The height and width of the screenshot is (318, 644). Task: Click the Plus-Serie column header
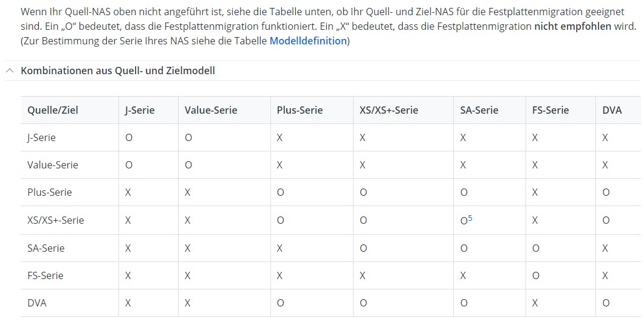(300, 110)
